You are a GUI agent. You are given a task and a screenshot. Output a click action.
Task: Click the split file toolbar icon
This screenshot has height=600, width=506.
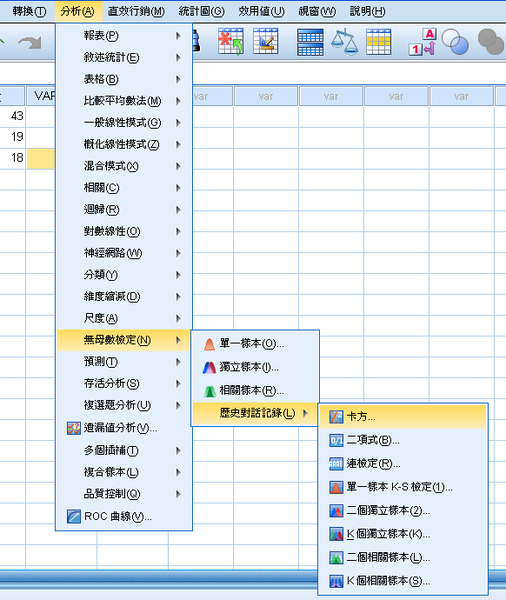(x=310, y=42)
